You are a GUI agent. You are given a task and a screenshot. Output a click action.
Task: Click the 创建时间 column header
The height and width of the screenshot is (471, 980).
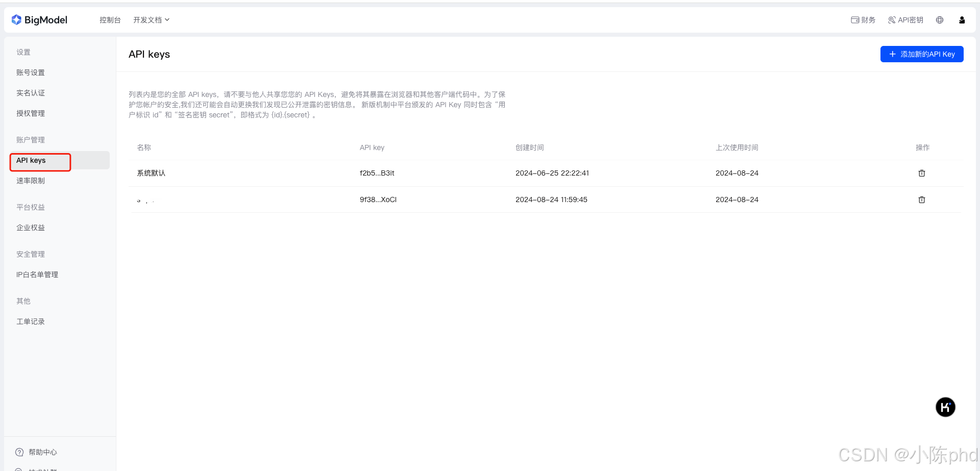pos(530,147)
